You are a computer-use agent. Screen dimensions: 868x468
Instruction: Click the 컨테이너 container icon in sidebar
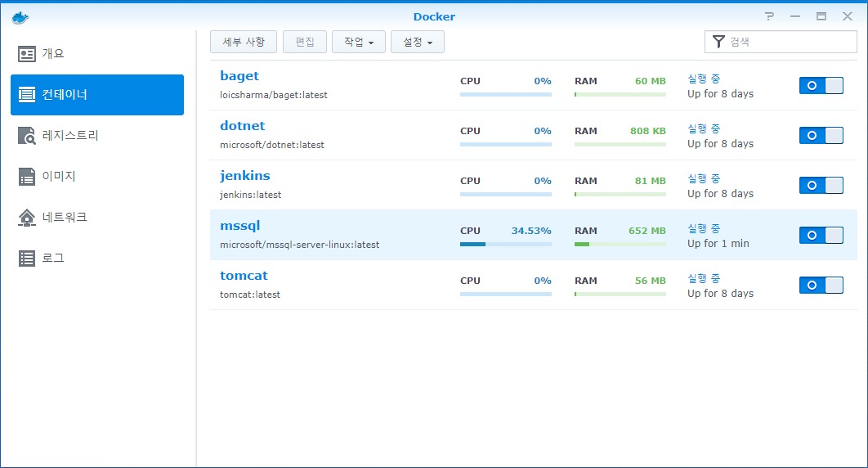click(x=27, y=95)
